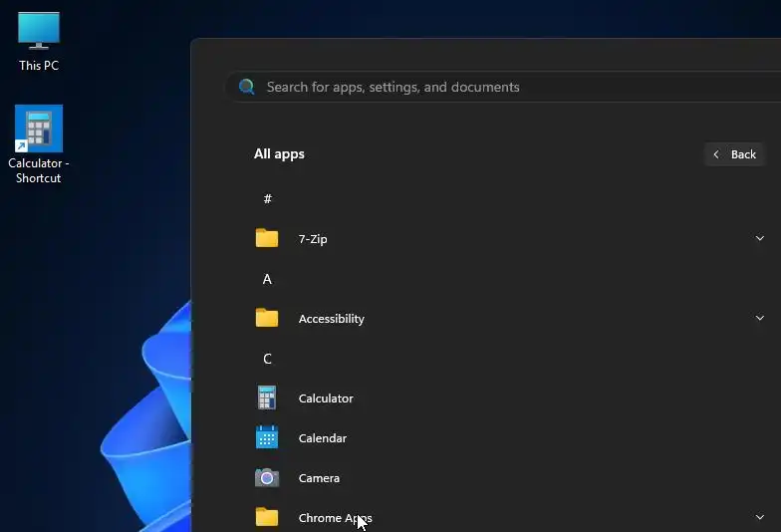This screenshot has width=781, height=532.
Task: Click the C section letter header
Action: [x=267, y=359]
